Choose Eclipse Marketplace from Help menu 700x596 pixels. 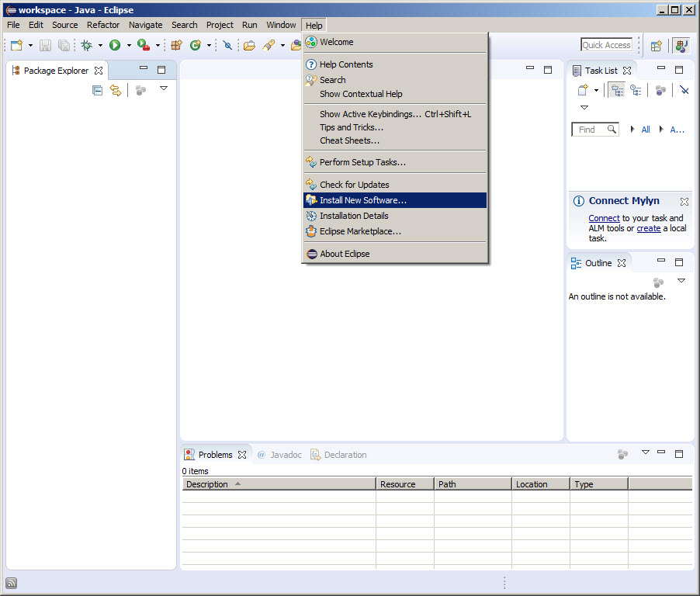360,231
